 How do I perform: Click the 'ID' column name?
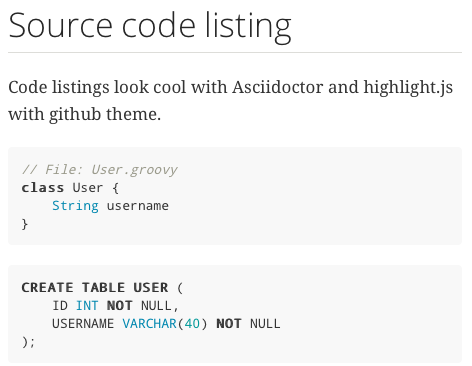tap(60, 306)
